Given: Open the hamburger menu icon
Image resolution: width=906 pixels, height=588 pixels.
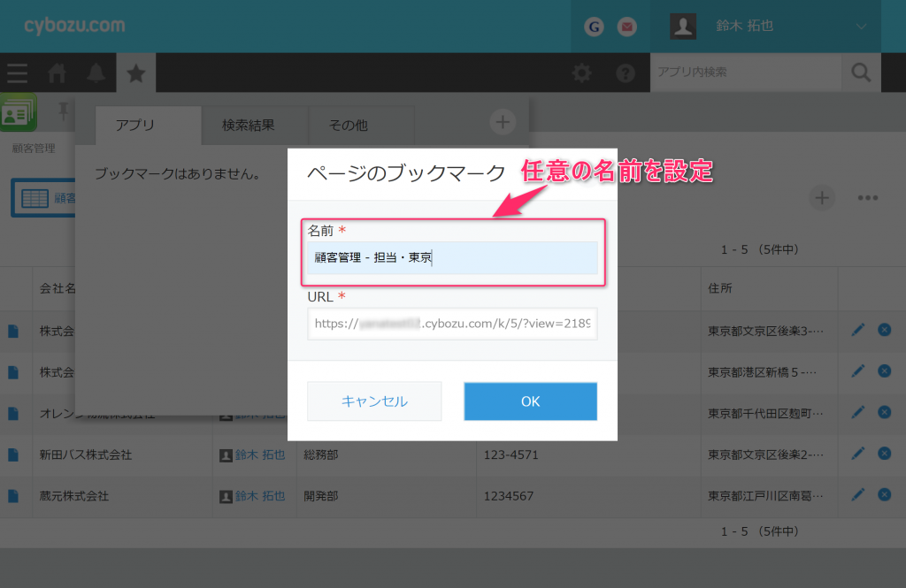Looking at the screenshot, I should 18,73.
